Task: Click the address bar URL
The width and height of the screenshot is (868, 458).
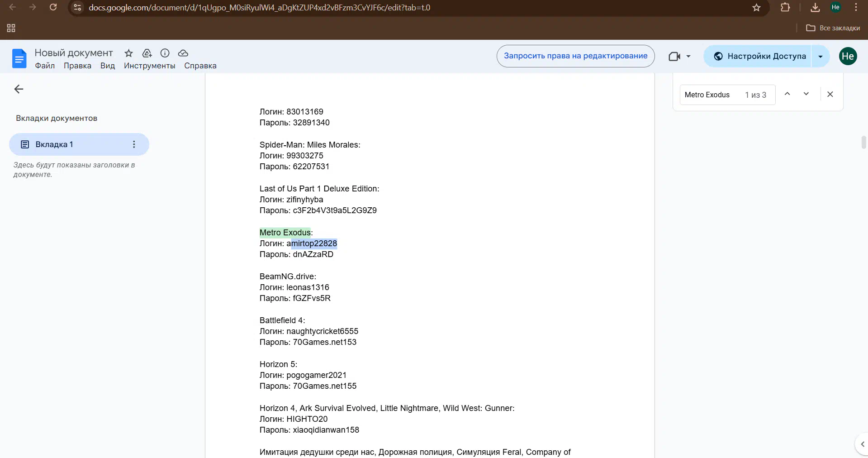Action: click(x=259, y=8)
